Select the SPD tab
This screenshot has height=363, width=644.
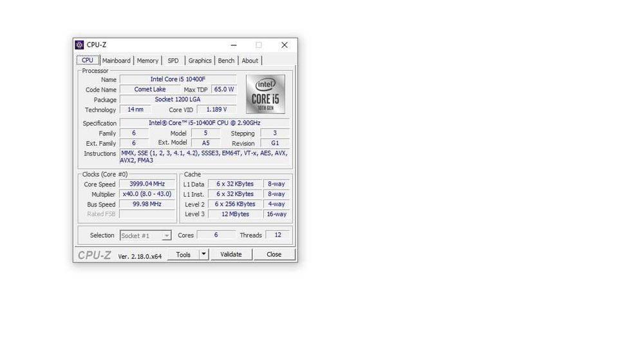click(173, 61)
